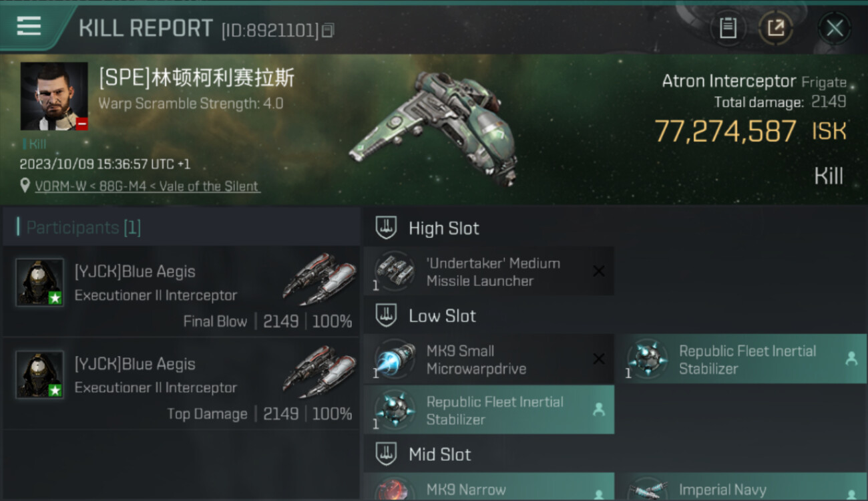Click the Executioner II ship icon in Final Blow

coord(320,279)
